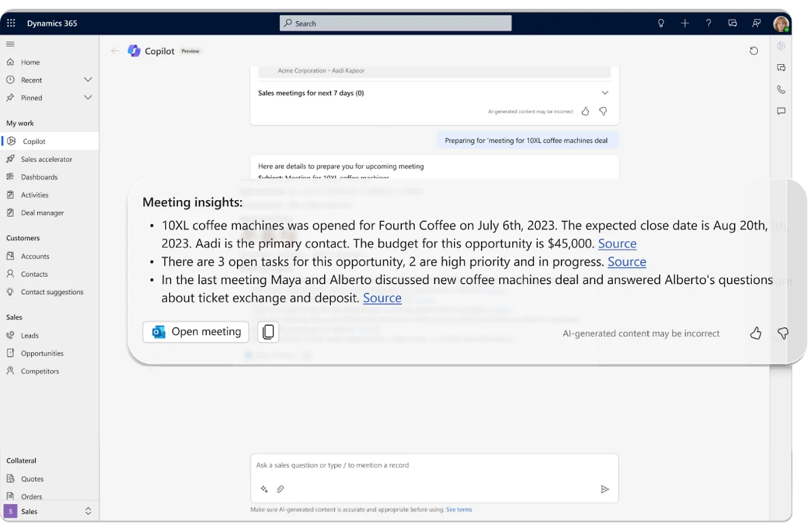Open the Copilot icon in right rail
The image size is (812, 531).
(782, 46)
